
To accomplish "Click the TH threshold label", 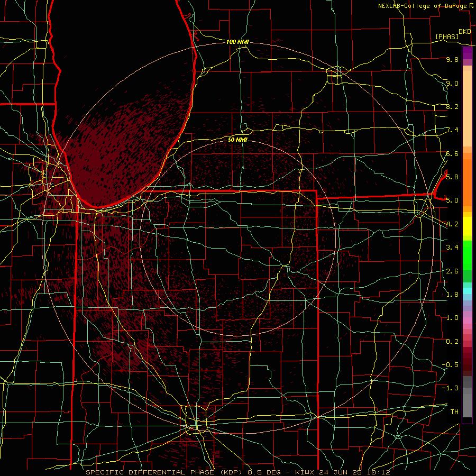I will click(454, 411).
